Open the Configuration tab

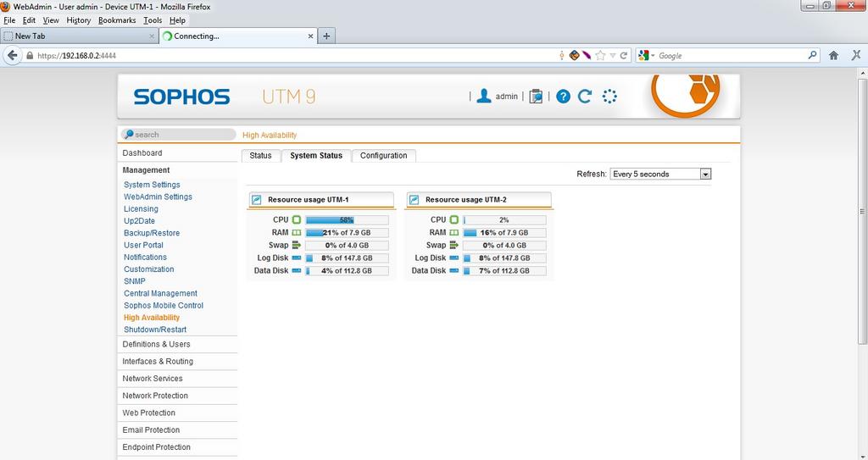coord(384,156)
